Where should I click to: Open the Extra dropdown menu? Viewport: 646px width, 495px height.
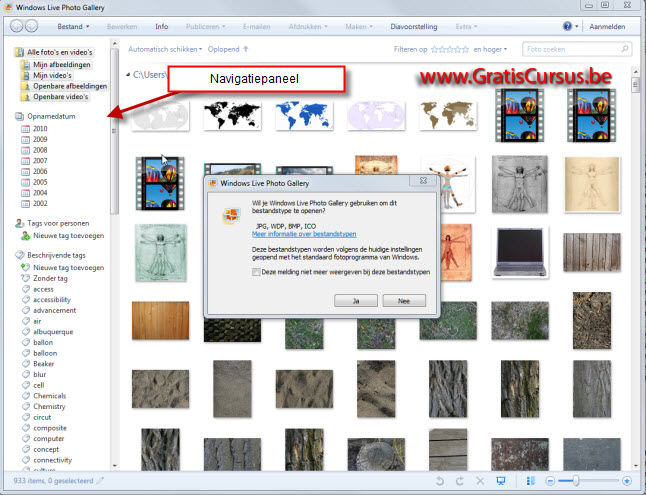tap(466, 26)
